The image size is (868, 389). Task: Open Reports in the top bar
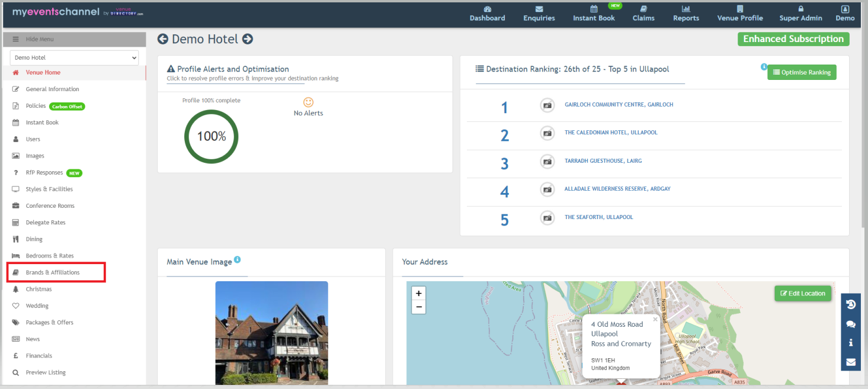[x=686, y=14]
